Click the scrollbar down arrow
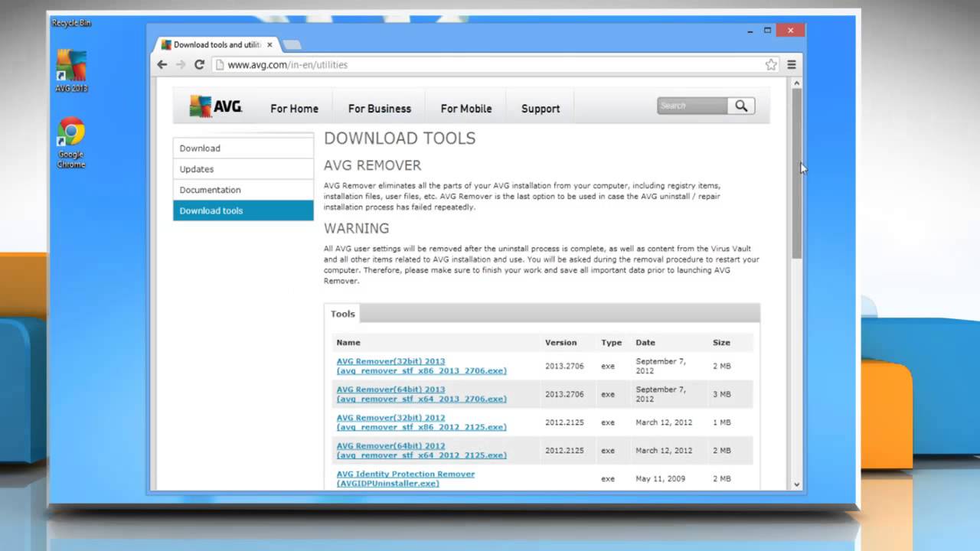 click(796, 484)
